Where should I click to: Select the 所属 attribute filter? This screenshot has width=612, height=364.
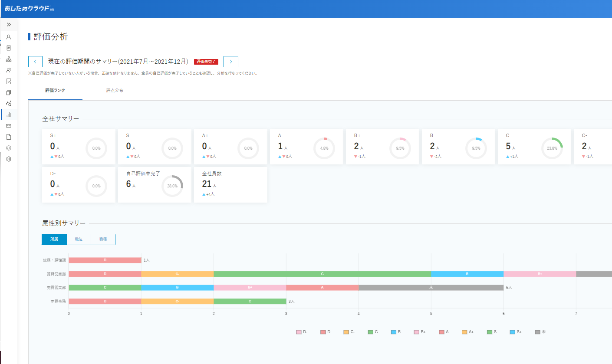(x=54, y=239)
